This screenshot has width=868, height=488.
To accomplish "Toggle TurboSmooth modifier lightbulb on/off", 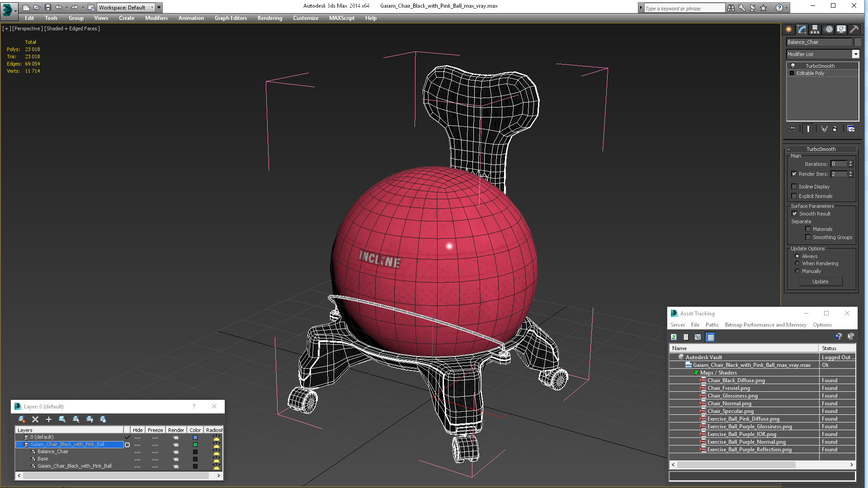I will click(x=793, y=66).
